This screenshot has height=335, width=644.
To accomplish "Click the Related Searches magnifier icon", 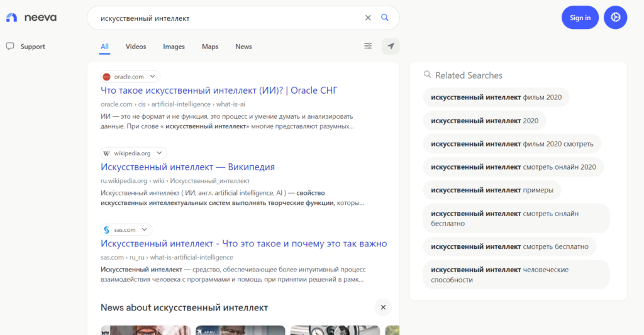I will pos(428,75).
